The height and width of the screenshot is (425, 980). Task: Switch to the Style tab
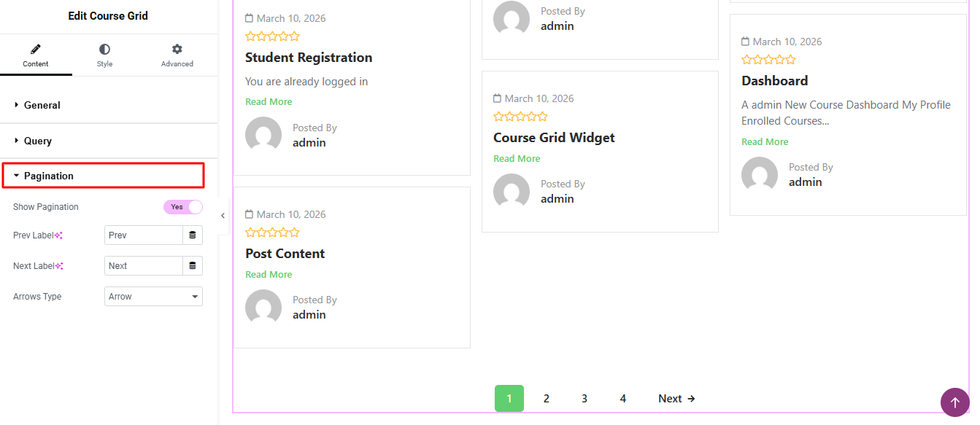tap(105, 55)
